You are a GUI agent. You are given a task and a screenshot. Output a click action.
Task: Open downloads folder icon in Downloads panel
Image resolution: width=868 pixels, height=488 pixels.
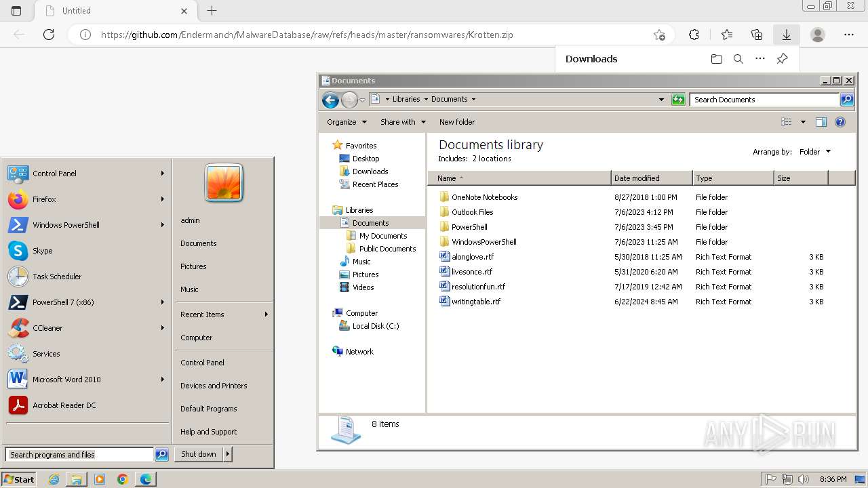[x=717, y=59]
